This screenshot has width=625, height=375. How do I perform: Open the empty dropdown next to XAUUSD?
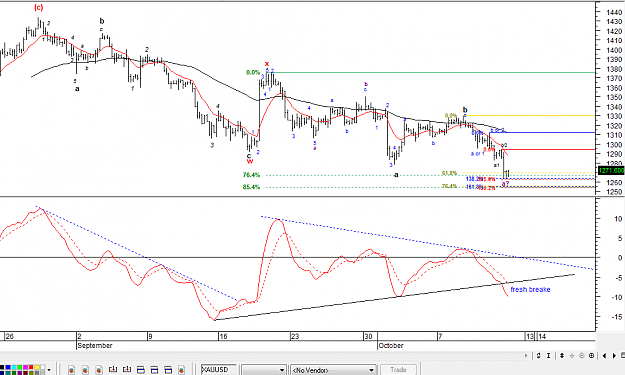click(x=263, y=370)
